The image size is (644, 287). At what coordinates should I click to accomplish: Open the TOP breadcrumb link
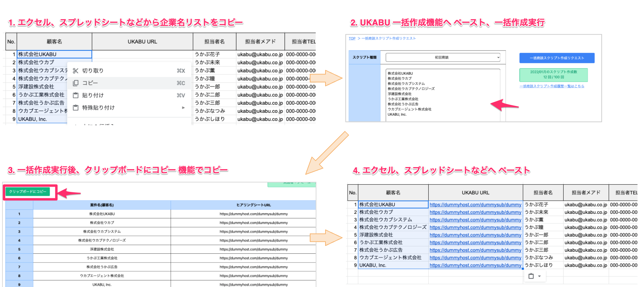point(352,38)
